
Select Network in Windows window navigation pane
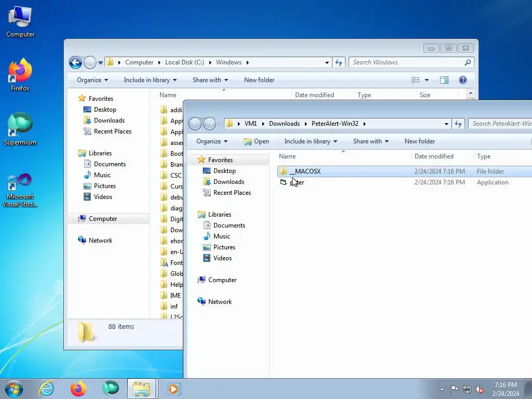[100, 241]
